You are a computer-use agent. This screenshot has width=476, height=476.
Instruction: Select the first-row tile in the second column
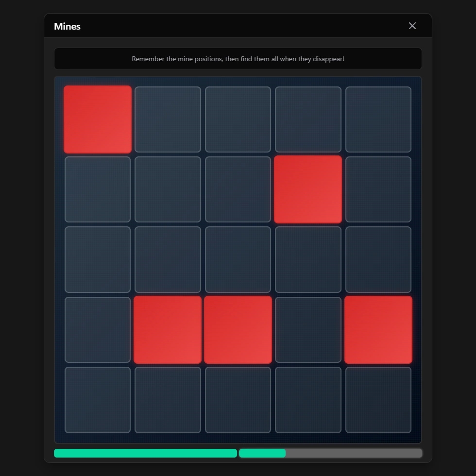click(x=168, y=119)
